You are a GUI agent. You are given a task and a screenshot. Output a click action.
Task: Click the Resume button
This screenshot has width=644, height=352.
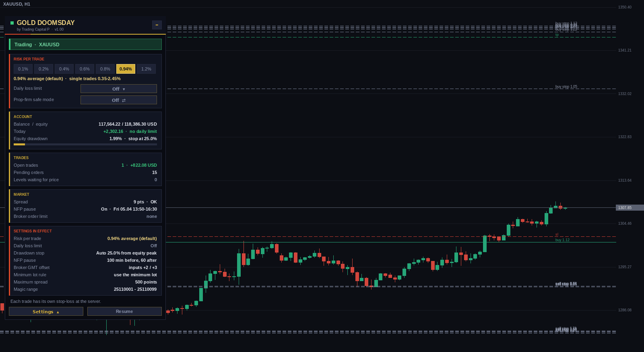[x=124, y=311]
